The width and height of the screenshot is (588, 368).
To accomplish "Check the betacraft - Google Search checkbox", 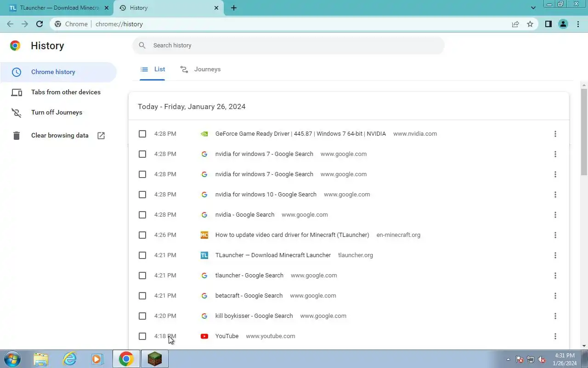I will [142, 296].
